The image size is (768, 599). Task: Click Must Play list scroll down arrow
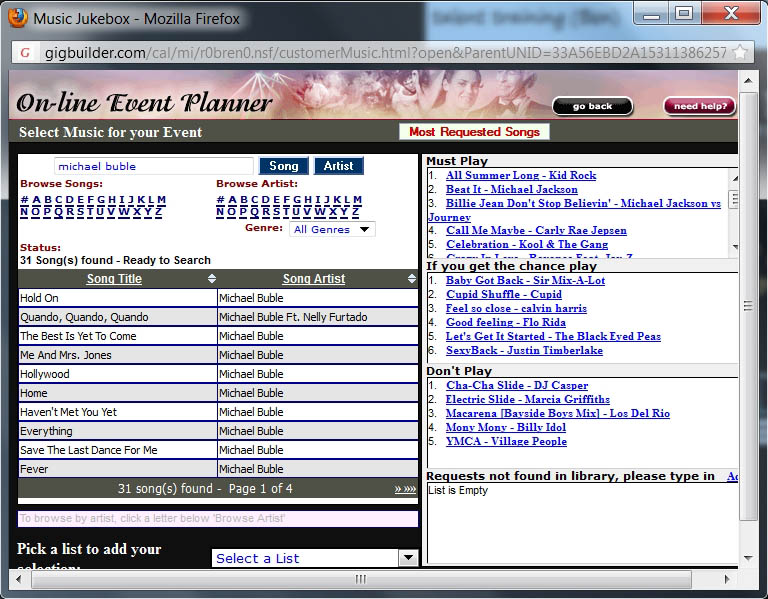click(735, 247)
